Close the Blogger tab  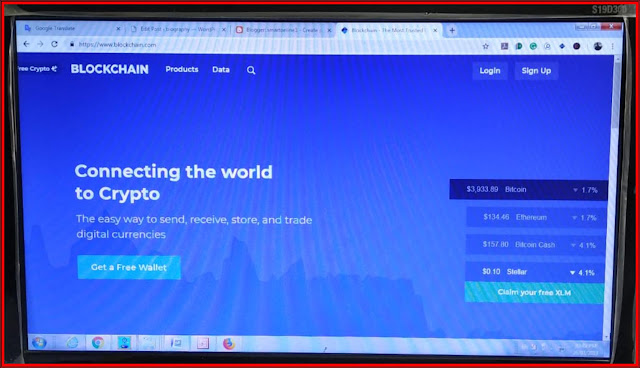[329, 30]
